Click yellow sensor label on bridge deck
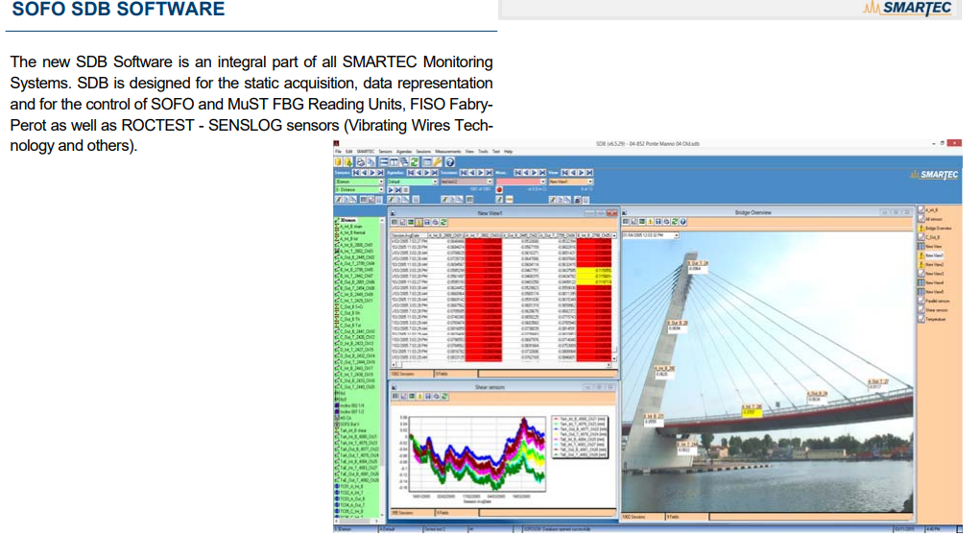The image size is (980, 536). 752,410
